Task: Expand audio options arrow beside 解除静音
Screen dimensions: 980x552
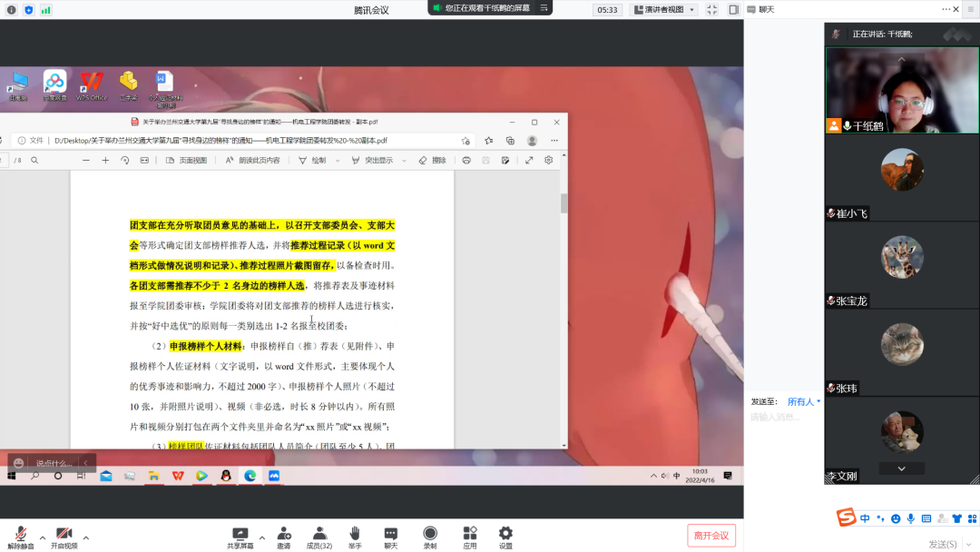Action: pyautogui.click(x=42, y=536)
